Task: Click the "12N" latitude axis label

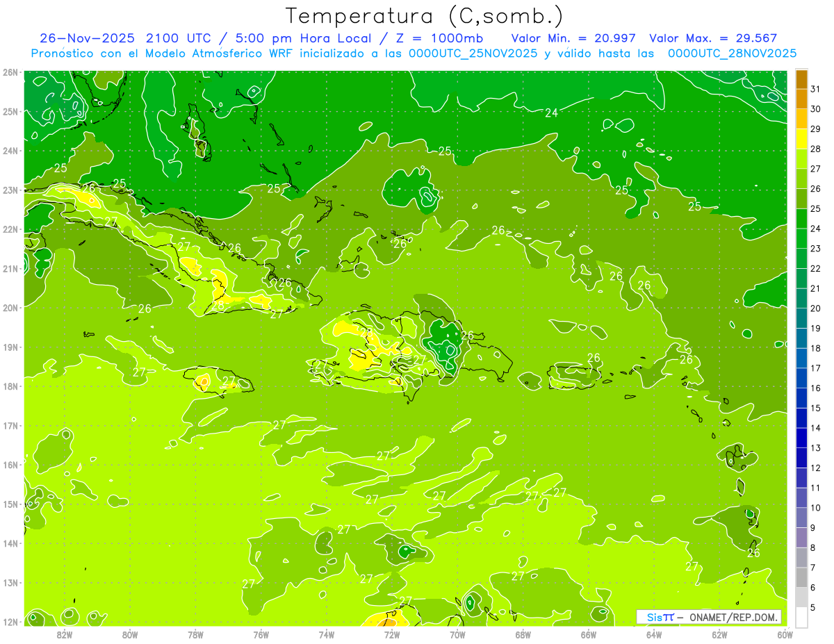Action: 10,622
